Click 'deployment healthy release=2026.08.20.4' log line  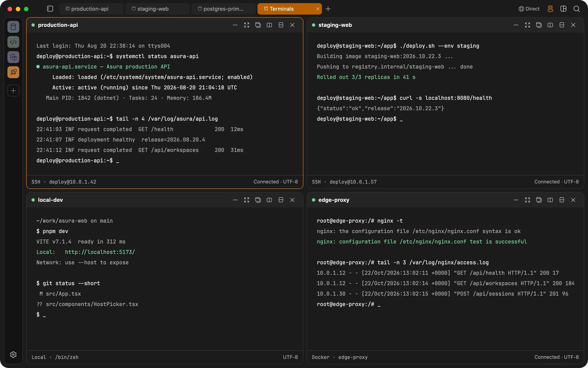[121, 140]
